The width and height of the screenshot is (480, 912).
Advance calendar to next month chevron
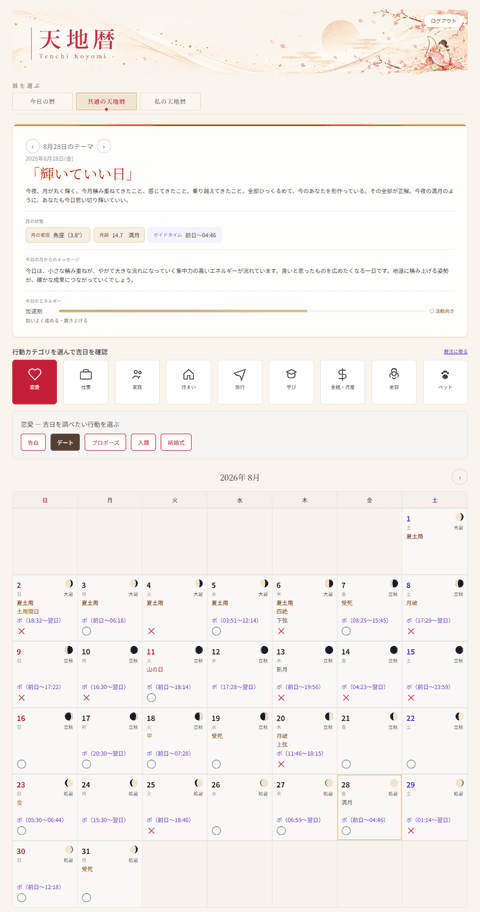pyautogui.click(x=460, y=478)
